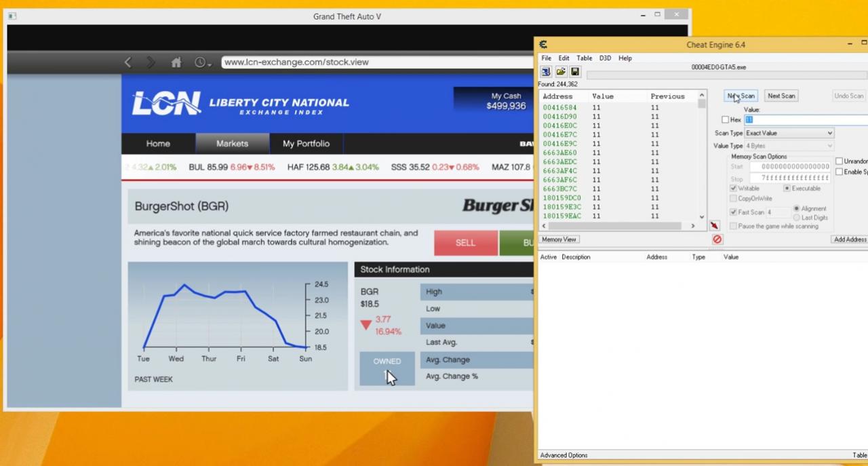868x466 pixels.
Task: Click the BUL ticker entry
Action: (x=232, y=167)
